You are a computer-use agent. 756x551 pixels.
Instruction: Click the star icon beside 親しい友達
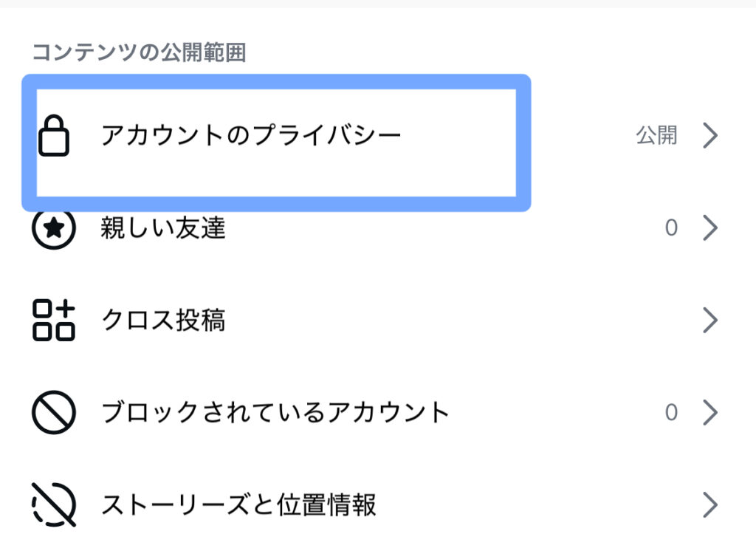[54, 228]
